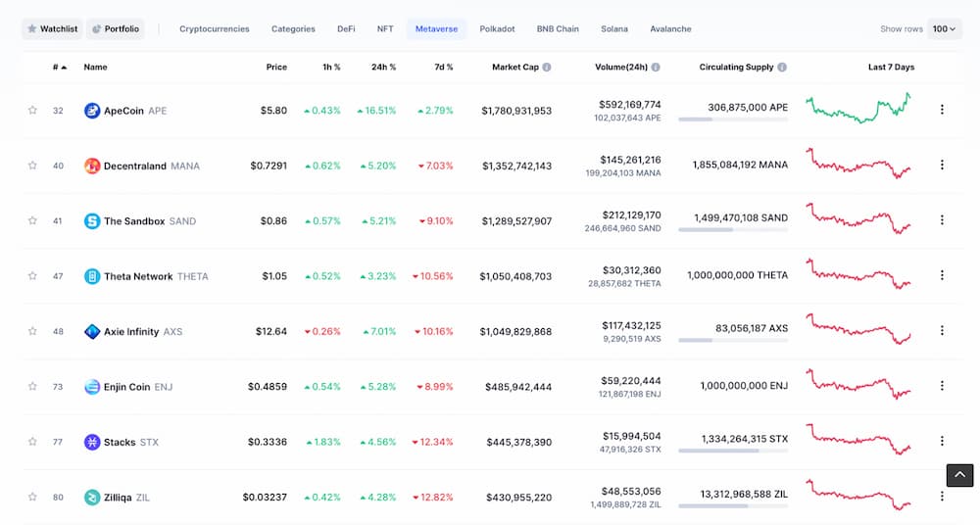Open the Portfolio button

(x=116, y=28)
